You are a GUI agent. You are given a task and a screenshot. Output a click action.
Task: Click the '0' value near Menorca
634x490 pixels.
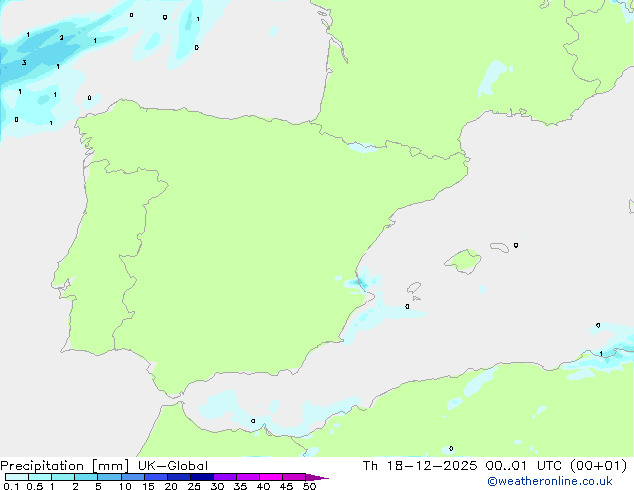pyautogui.click(x=516, y=245)
